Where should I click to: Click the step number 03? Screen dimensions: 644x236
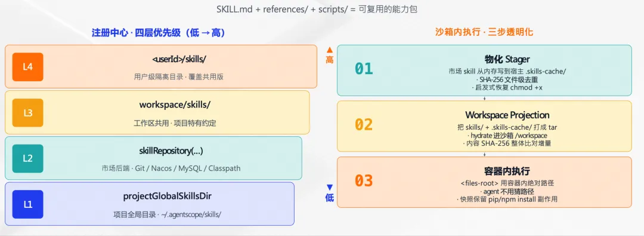[x=364, y=181]
